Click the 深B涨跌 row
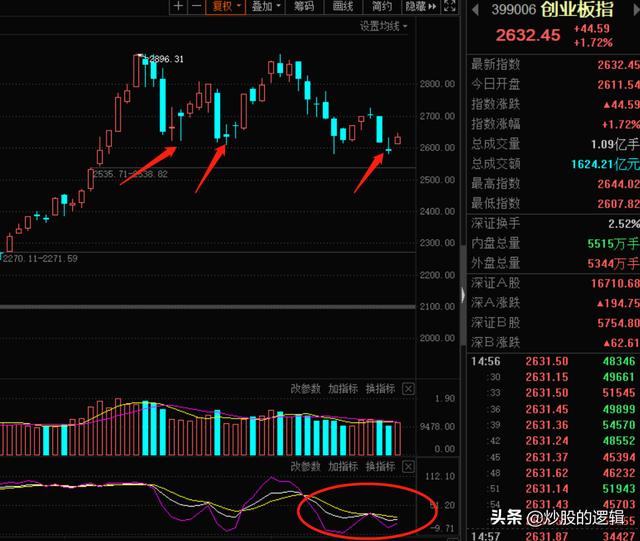640x541 pixels. 555,343
